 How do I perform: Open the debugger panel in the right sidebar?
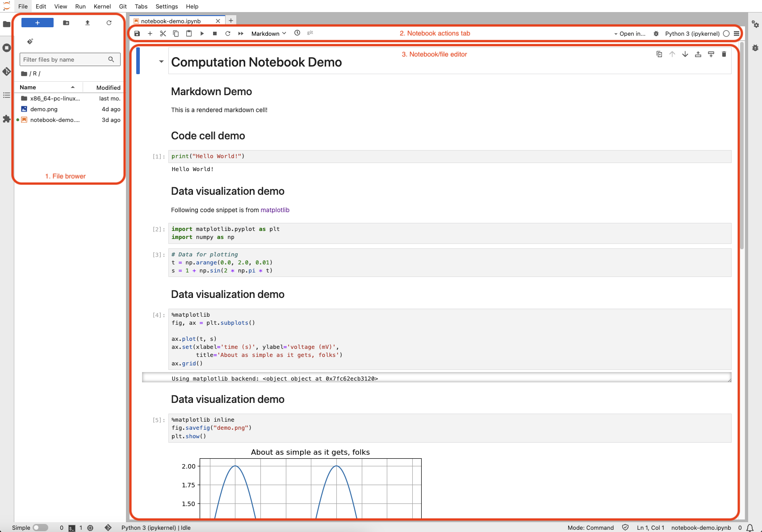point(755,48)
